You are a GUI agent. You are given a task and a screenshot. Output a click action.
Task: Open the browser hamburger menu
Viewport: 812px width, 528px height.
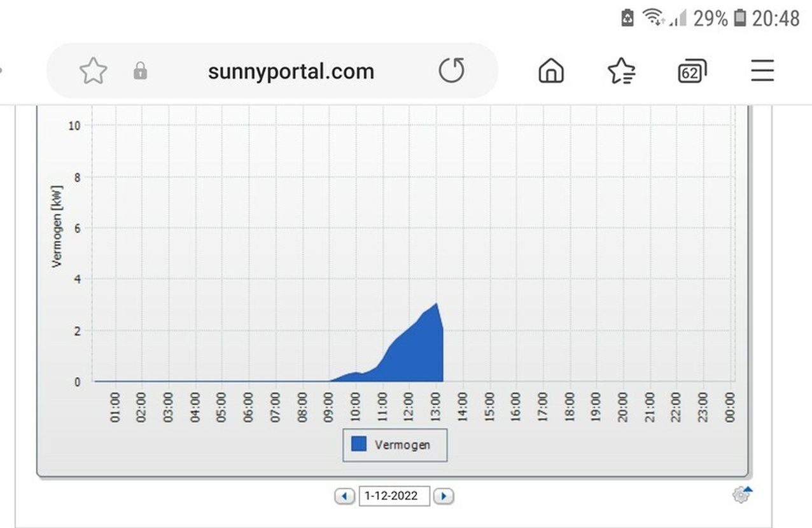point(762,71)
